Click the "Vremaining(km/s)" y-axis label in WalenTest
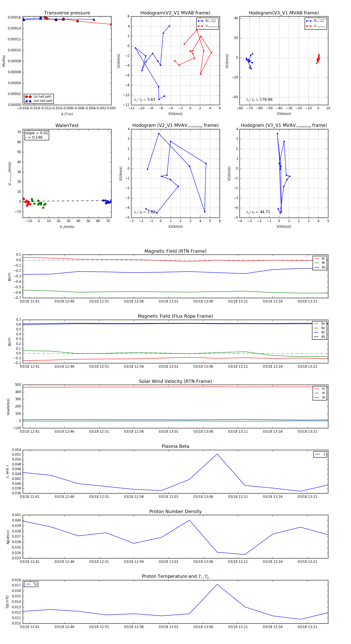Image resolution: width=351 pixels, height=644 pixels. pos(10,174)
